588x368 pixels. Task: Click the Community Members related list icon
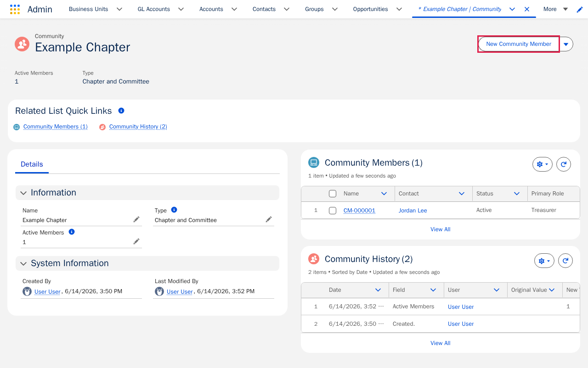(314, 162)
